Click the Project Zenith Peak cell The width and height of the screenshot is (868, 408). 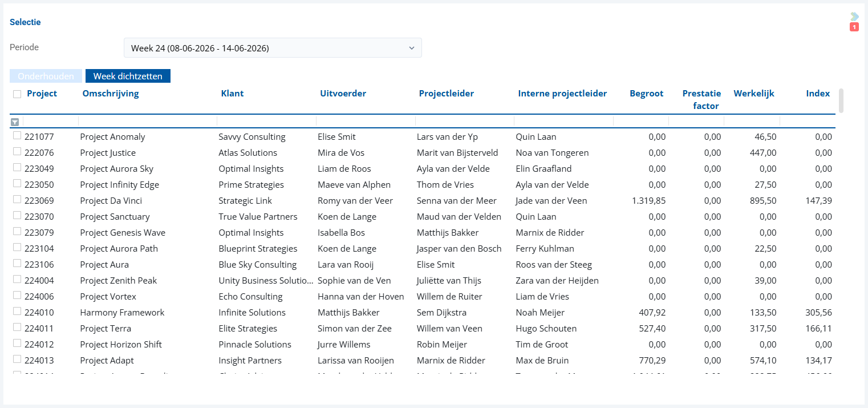pos(118,281)
